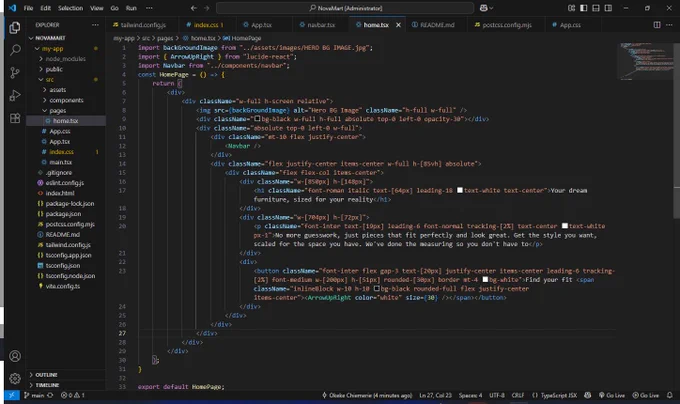Click the first Go Live status button
This screenshot has height=404, width=680.
[612, 395]
